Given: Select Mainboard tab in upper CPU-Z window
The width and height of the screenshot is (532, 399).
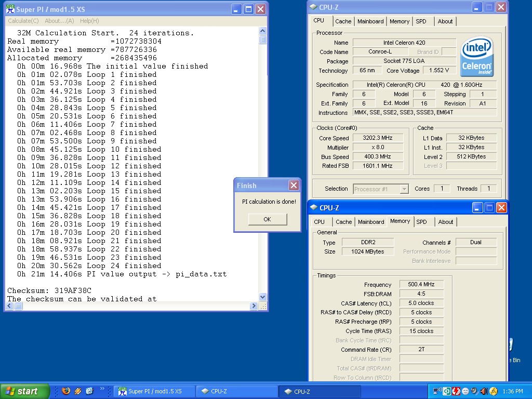Looking at the screenshot, I should click(x=370, y=21).
